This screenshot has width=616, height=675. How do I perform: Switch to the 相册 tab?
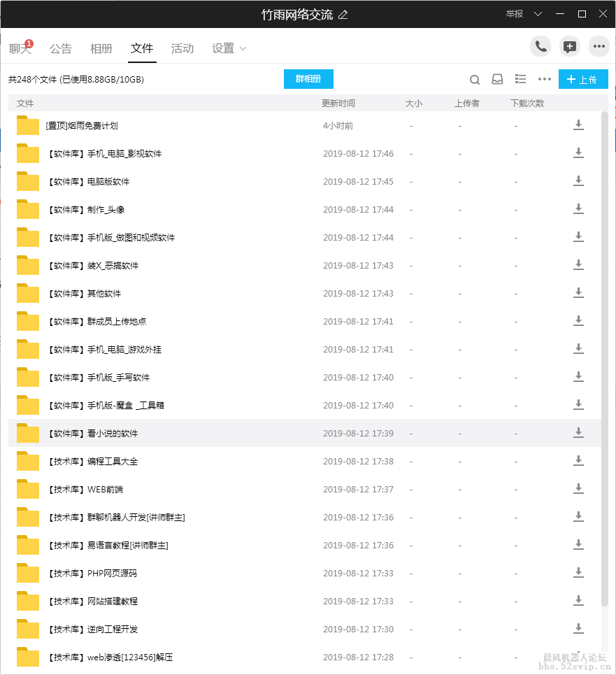101,48
